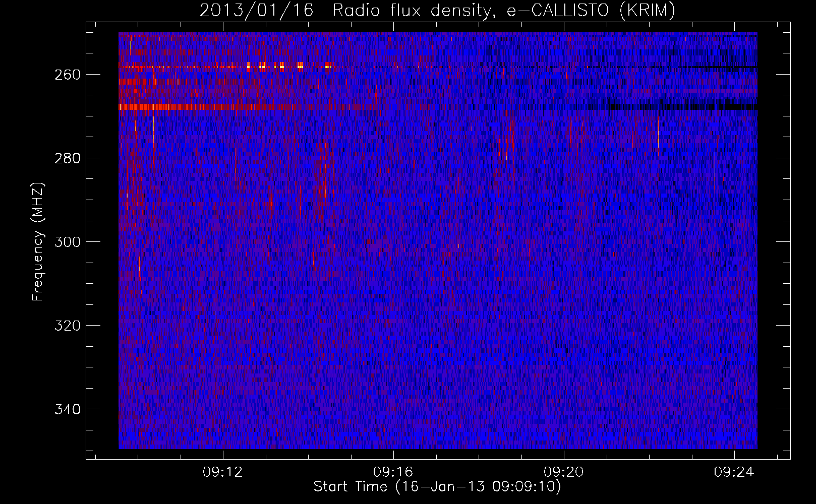Image resolution: width=816 pixels, height=504 pixels.
Task: Click the yellow-white spots near 258 MHz
Action: pyautogui.click(x=289, y=66)
